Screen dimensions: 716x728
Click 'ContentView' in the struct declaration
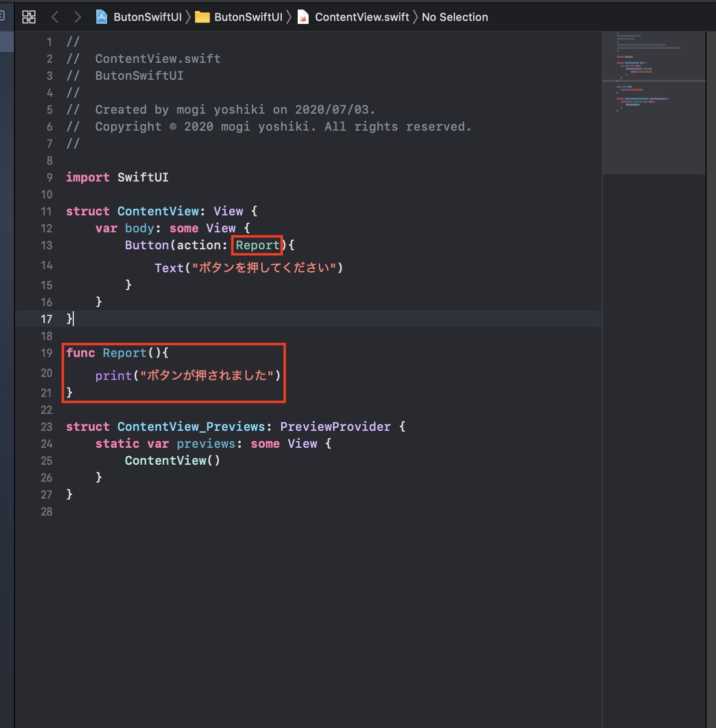pyautogui.click(x=158, y=211)
